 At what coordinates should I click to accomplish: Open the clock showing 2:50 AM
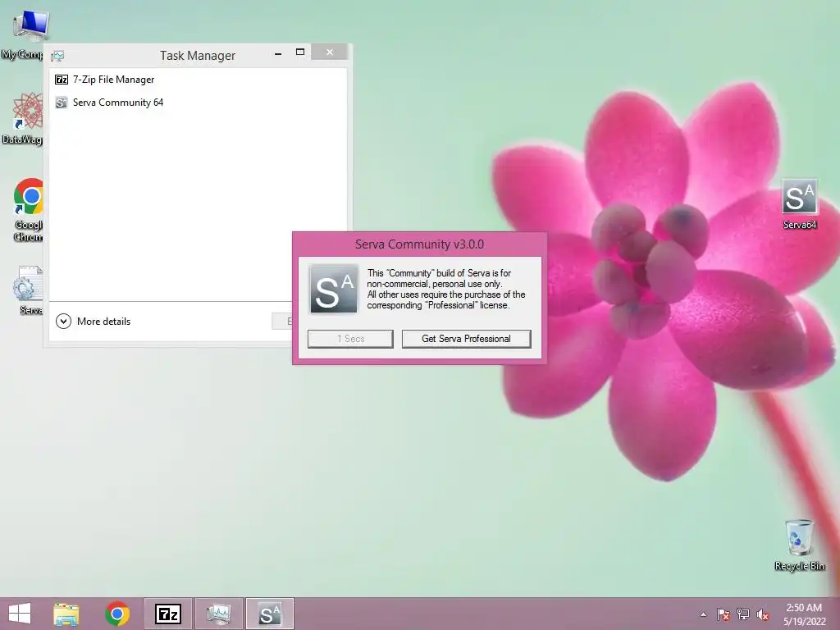pos(804,614)
